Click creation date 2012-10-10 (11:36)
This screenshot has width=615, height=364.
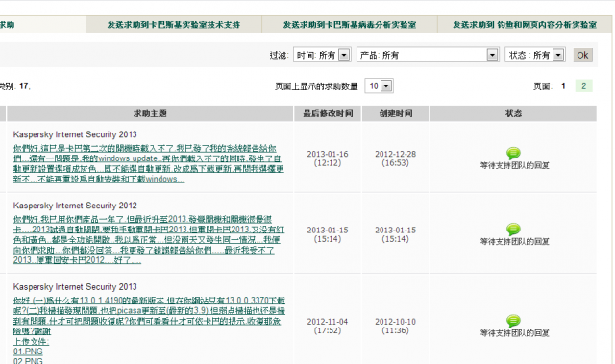[x=395, y=326]
